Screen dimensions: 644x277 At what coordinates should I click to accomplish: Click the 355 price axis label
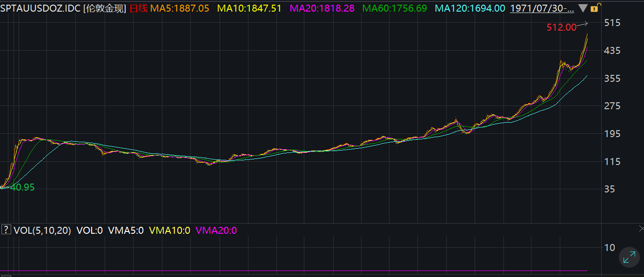[611, 78]
